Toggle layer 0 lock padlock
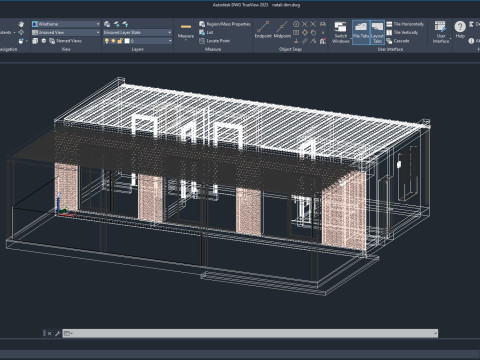 click(120, 41)
